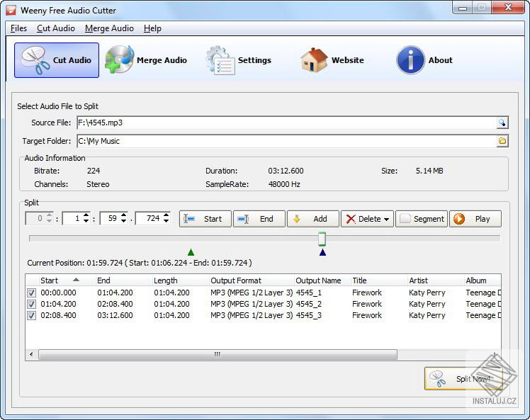Select the green start marker triangle
The height and width of the screenshot is (420, 530).
click(x=191, y=252)
